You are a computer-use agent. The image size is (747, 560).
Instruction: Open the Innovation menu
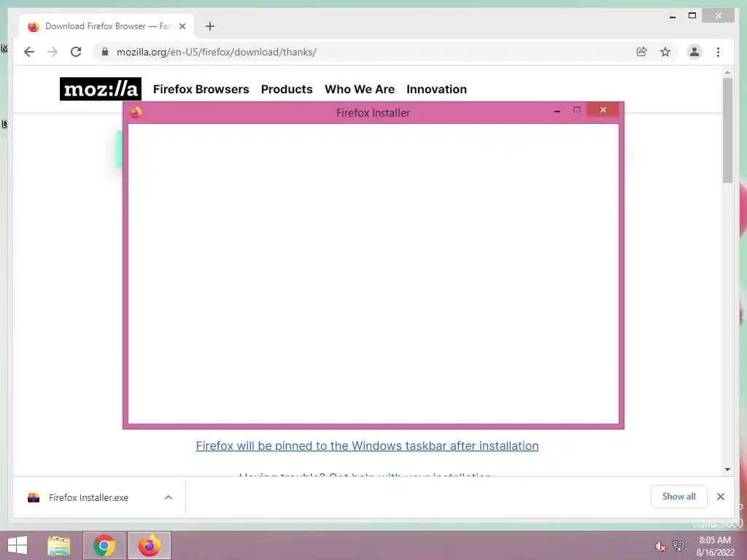(436, 90)
